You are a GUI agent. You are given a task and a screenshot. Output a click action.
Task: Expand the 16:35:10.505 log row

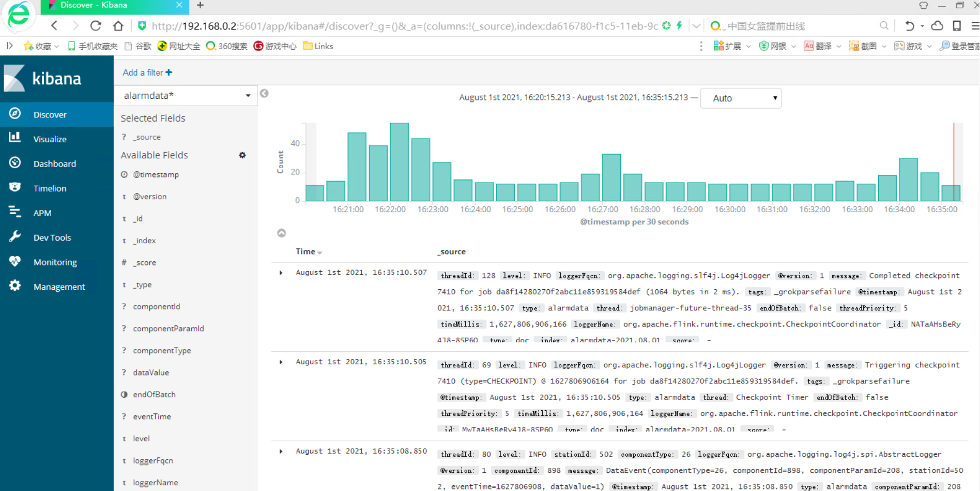coord(281,362)
